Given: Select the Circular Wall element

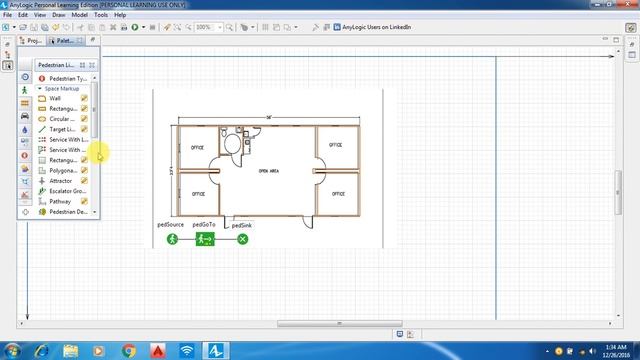Looking at the screenshot, I should 57,119.
